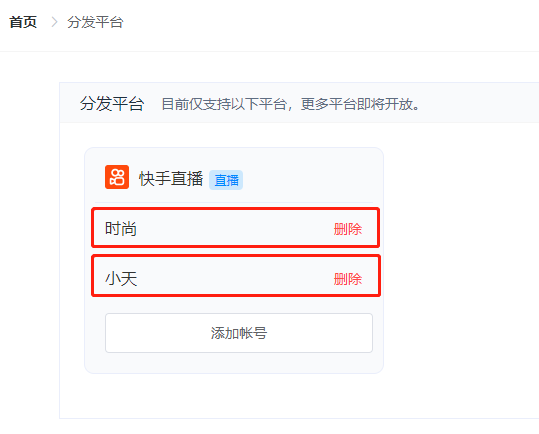The height and width of the screenshot is (434, 539).
Task: Delete the 小天 account
Action: [x=348, y=279]
